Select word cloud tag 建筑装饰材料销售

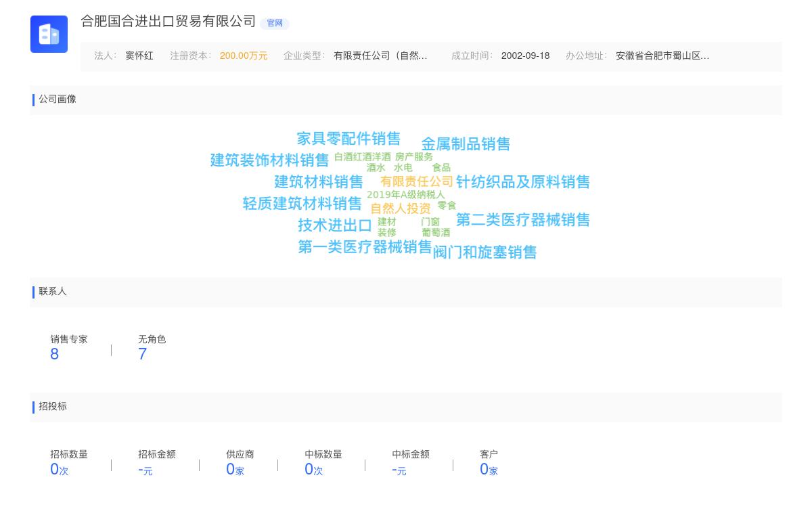pyautogui.click(x=269, y=160)
